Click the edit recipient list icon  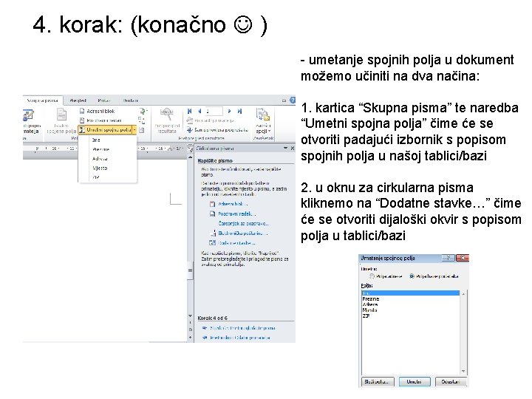tap(30, 115)
